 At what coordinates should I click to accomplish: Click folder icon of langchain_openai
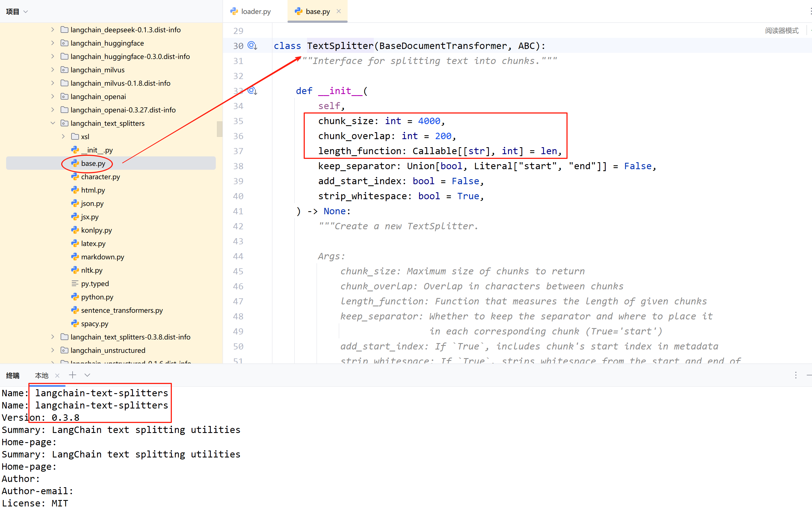click(x=64, y=96)
